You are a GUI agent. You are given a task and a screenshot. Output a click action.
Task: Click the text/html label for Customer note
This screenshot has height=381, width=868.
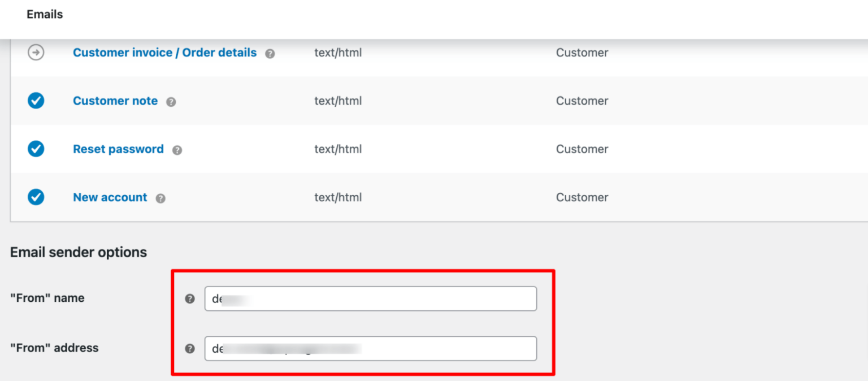[x=338, y=101]
